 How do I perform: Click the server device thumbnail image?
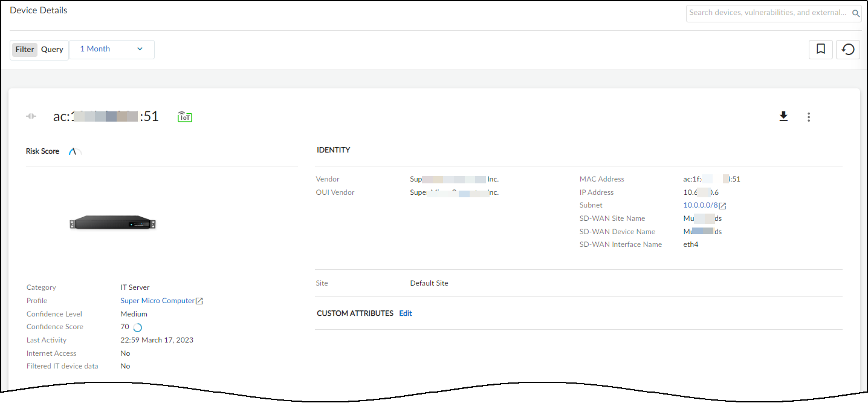[x=112, y=223]
